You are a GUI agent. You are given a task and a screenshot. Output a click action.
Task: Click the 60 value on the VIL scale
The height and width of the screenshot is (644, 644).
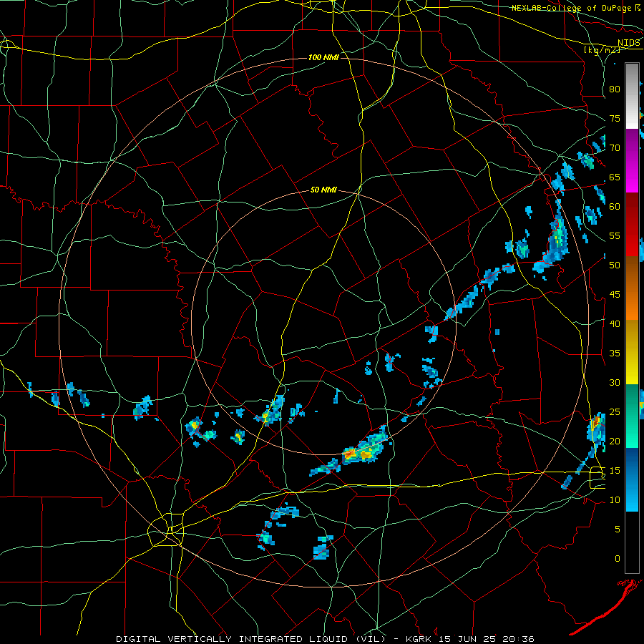coord(615,207)
